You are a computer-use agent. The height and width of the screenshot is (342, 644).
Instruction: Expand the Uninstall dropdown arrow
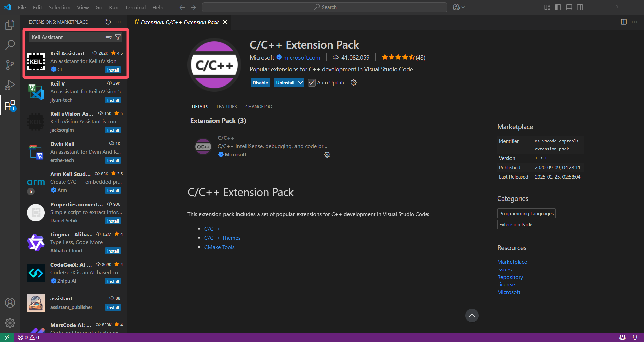pos(300,83)
